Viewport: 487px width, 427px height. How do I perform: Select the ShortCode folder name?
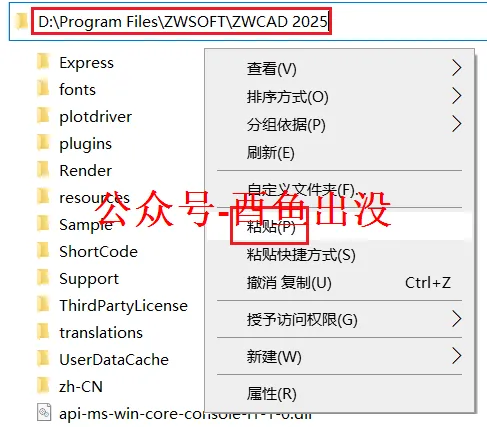pos(98,252)
